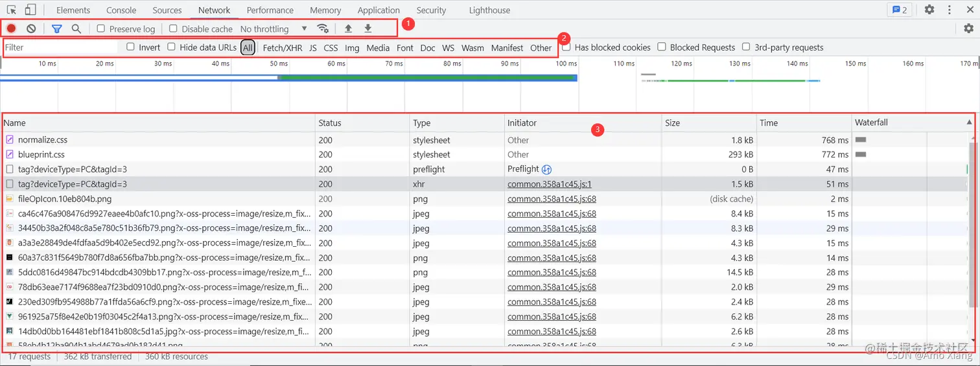Select the tag?deviceType preflight request row
This screenshot has width=980, height=366.
pos(485,169)
